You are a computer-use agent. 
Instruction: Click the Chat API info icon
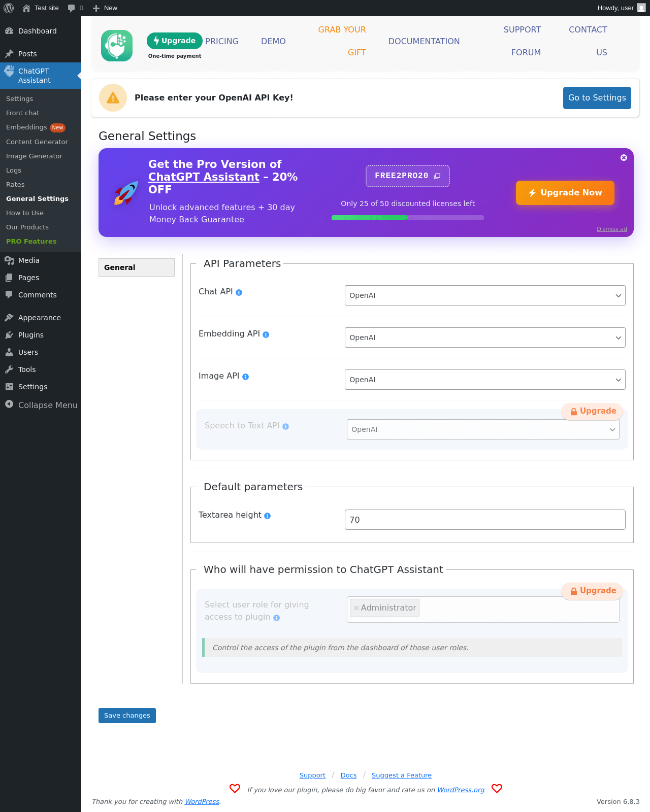point(239,293)
